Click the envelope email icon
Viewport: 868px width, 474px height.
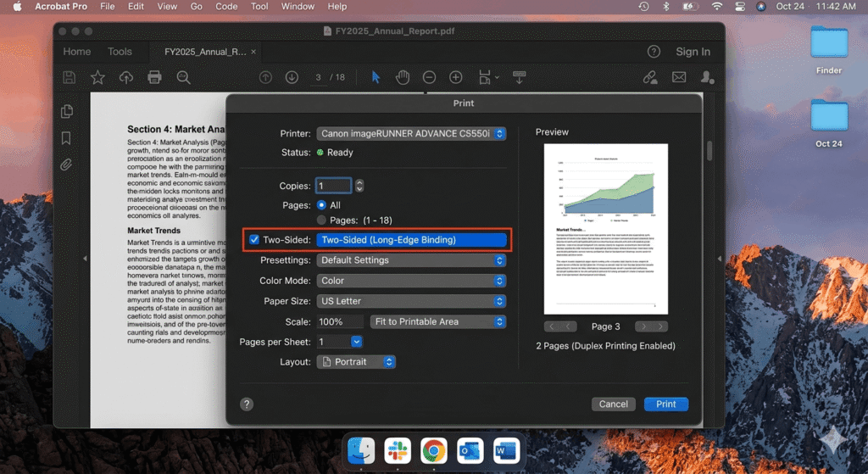pyautogui.click(x=679, y=77)
